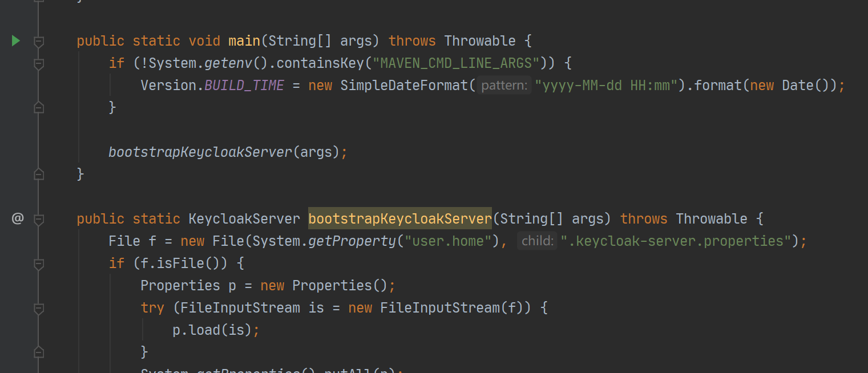Screen dimensions: 868x373
Task: Click the 'File f' variable declaration
Action: tap(132, 241)
